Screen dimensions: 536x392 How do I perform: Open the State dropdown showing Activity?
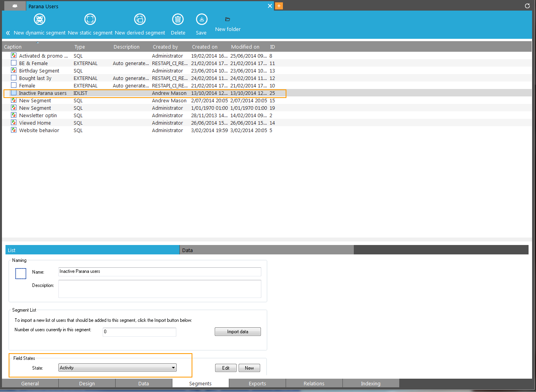[x=118, y=368]
